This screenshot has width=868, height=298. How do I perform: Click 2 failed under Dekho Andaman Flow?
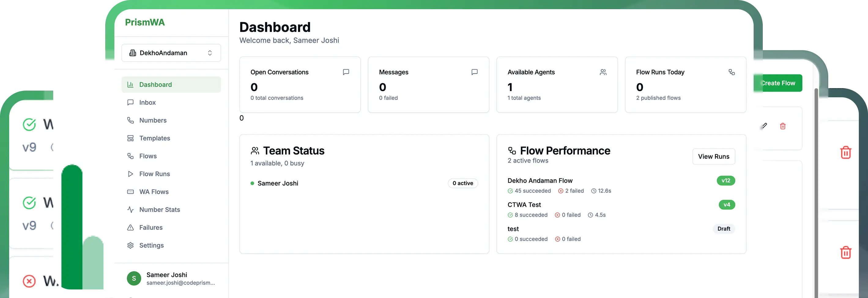coord(571,191)
